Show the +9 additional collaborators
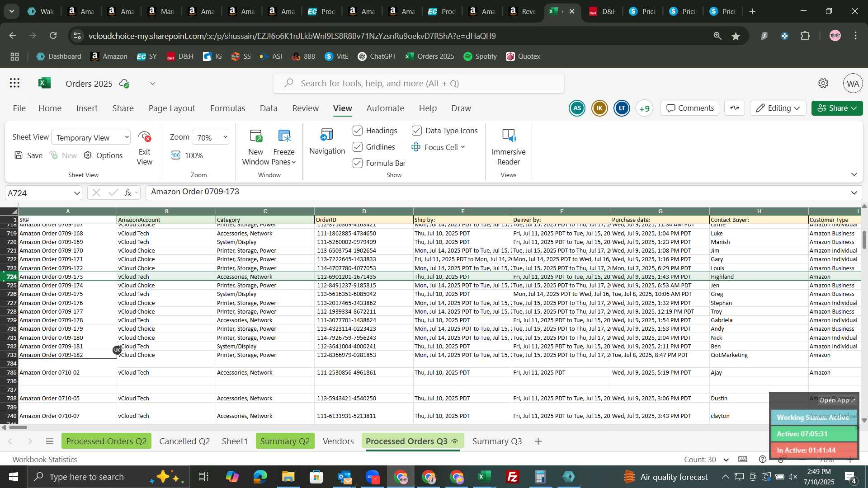This screenshot has height=488, width=868. pos(645,108)
